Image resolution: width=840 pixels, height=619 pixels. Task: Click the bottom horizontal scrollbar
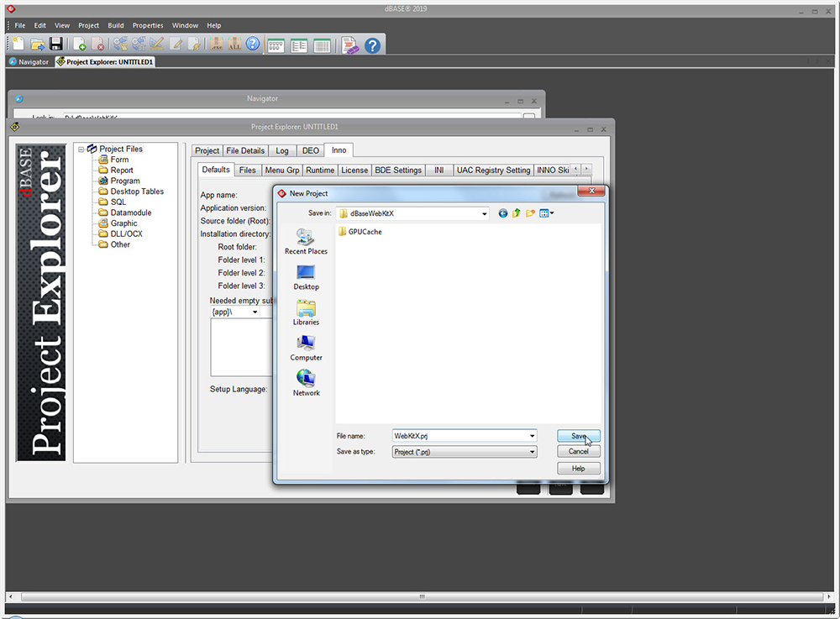tap(422, 596)
